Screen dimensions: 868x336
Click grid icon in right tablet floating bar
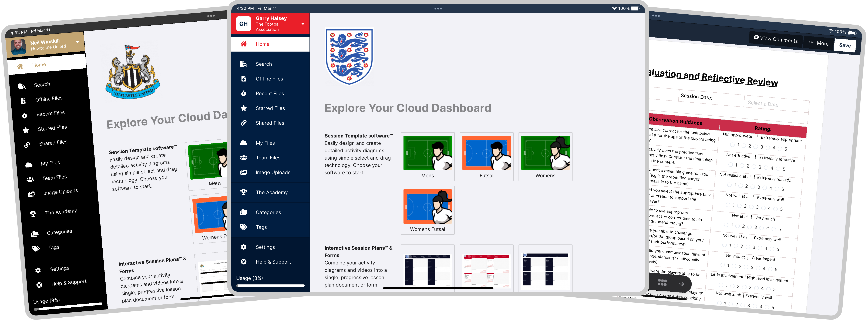662,283
